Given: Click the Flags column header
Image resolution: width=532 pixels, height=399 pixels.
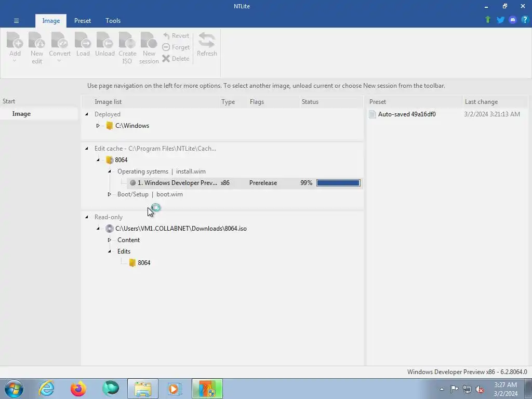Looking at the screenshot, I should tap(257, 102).
